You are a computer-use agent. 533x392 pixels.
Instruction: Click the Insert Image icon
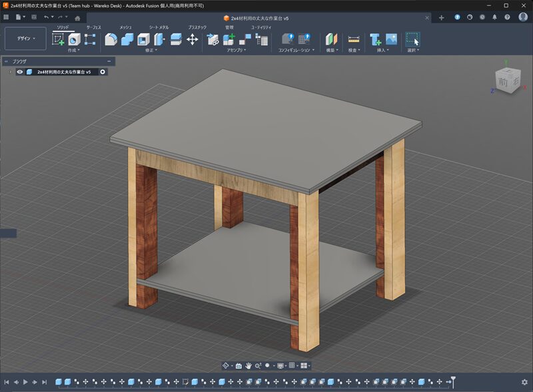pos(391,39)
